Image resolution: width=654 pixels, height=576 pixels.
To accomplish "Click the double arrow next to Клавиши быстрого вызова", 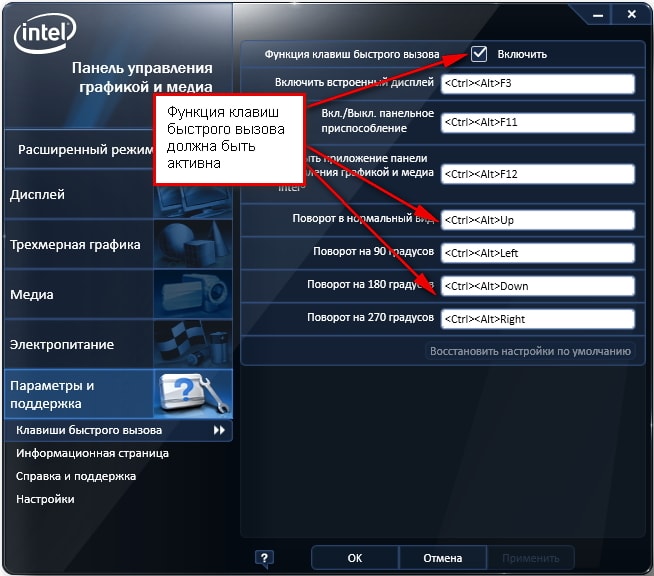I will click(x=219, y=431).
